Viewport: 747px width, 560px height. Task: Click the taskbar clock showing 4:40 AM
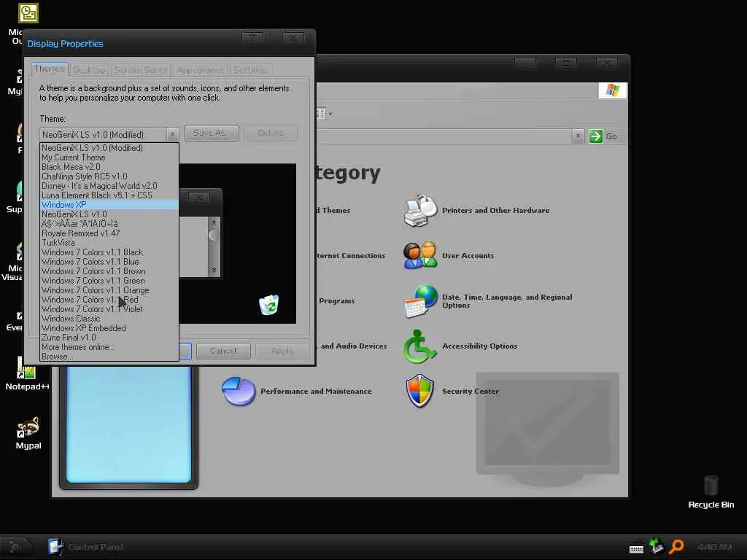[x=715, y=548]
